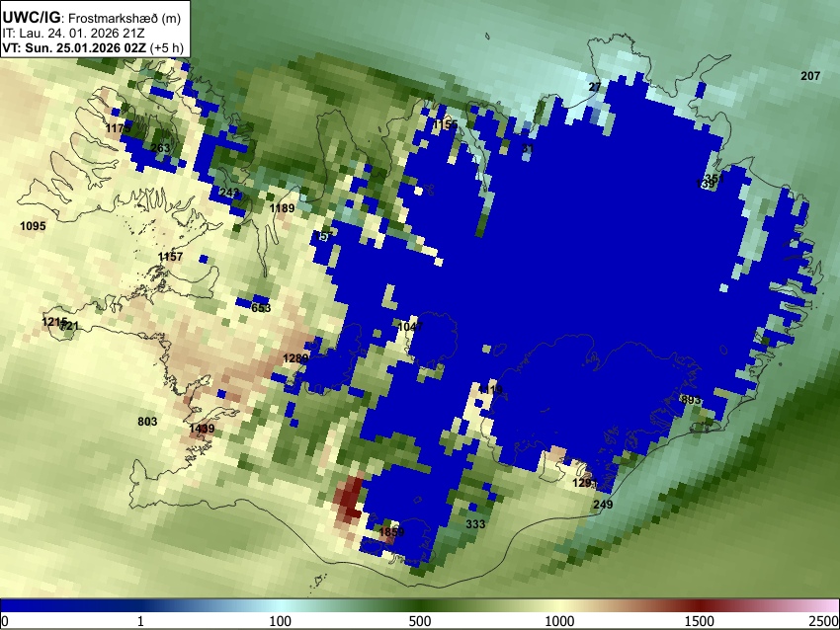The image size is (840, 630).
Task: Click the color scale label 100
Action: click(x=281, y=621)
